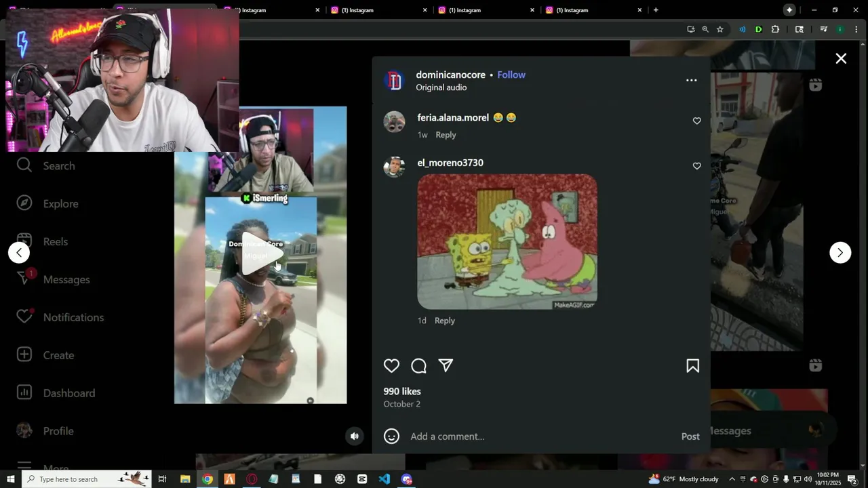Click el_moreno3730's avatar picture
Screen dimensions: 868x488
[394, 167]
